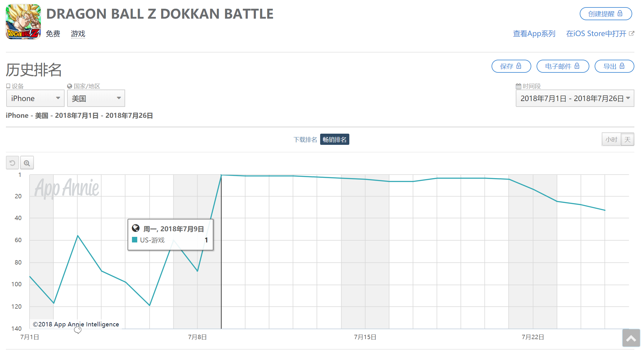
Task: Click the scroll-to-top arrow button
Action: [x=631, y=338]
